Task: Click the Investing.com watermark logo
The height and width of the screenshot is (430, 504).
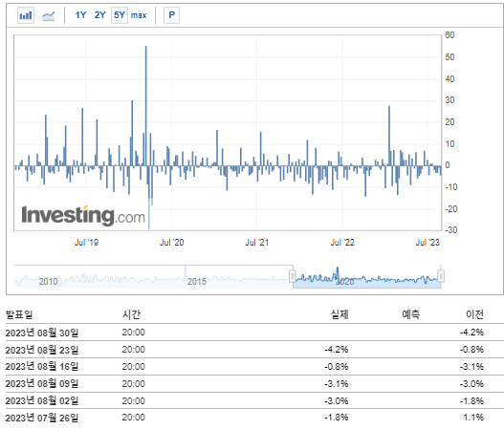Action: 83,215
